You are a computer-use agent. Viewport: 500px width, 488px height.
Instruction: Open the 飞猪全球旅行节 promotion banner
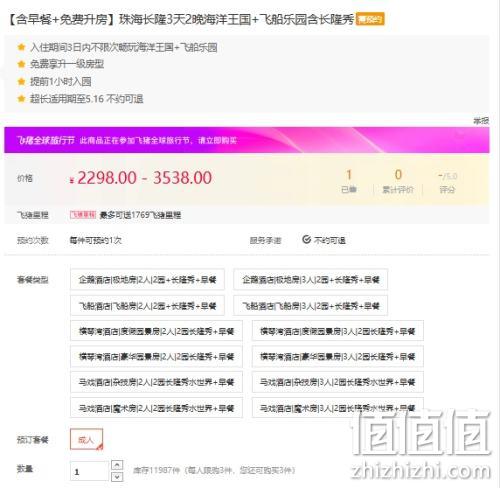click(247, 140)
